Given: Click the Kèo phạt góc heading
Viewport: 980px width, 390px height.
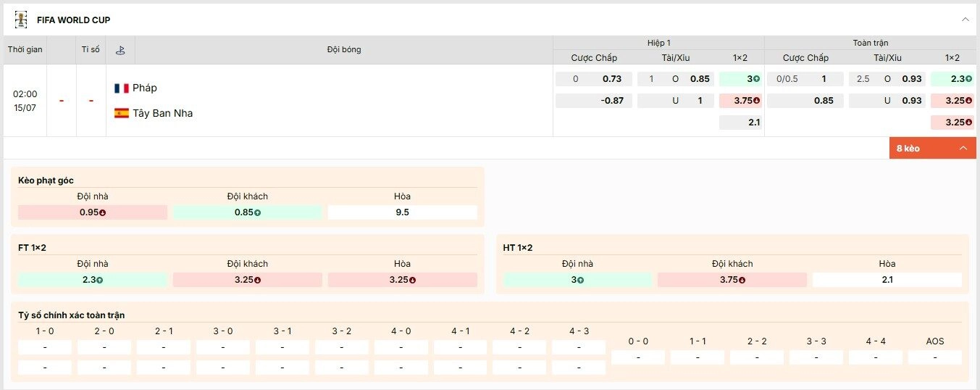Looking at the screenshot, I should (46, 181).
